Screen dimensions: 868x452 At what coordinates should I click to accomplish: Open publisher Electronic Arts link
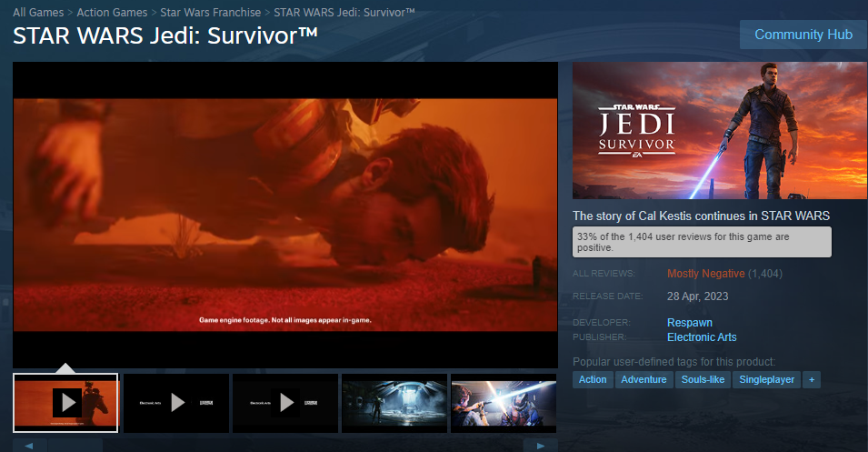click(x=702, y=336)
